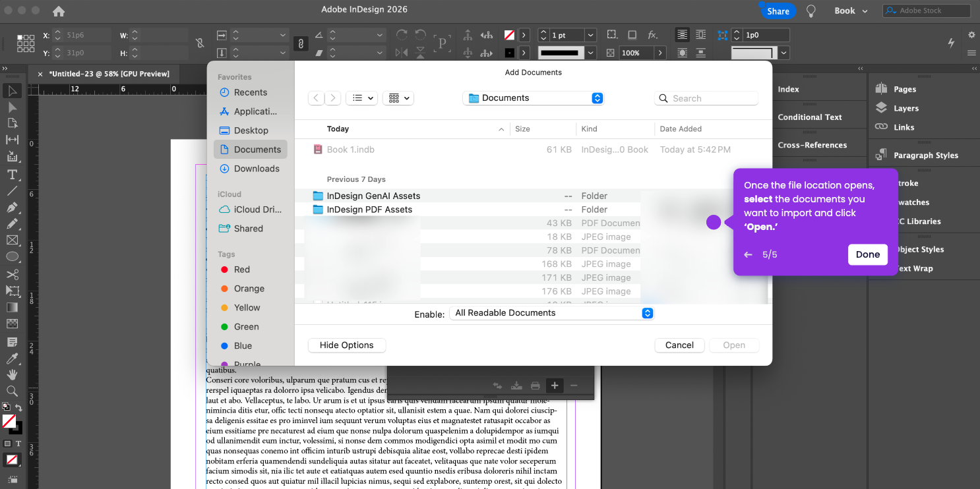Select the Gradient Swatch tool
The width and height of the screenshot is (980, 489).
tap(12, 307)
